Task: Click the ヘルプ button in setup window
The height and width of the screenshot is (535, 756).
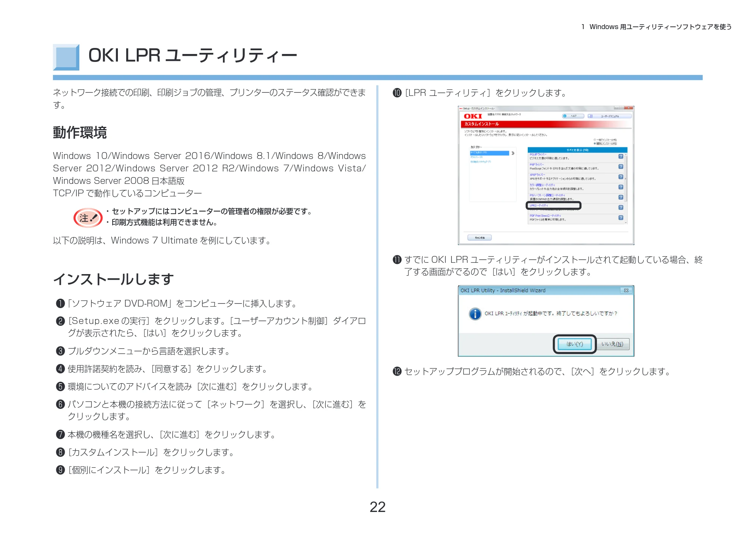Action: click(573, 116)
